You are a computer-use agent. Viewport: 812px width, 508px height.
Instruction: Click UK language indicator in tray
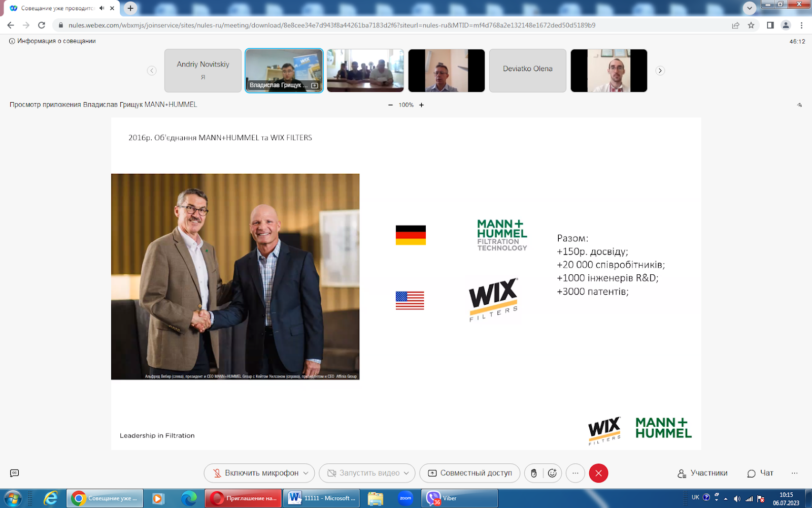(695, 497)
